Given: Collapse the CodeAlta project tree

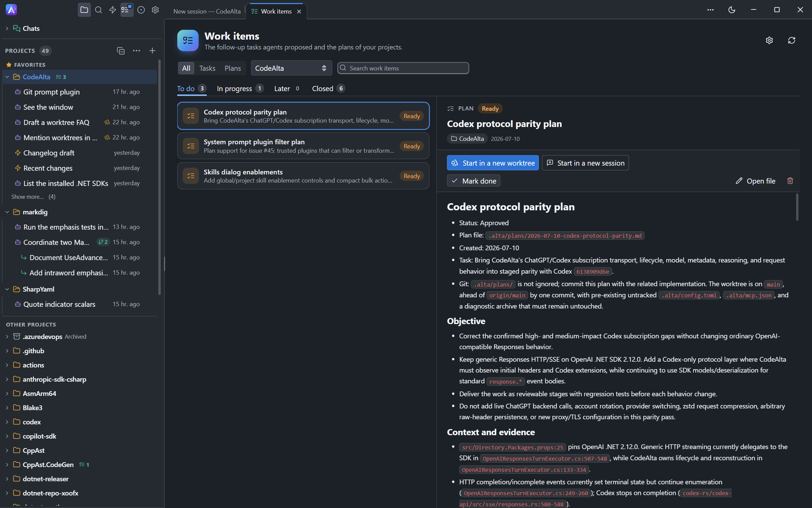Looking at the screenshot, I should (7, 77).
